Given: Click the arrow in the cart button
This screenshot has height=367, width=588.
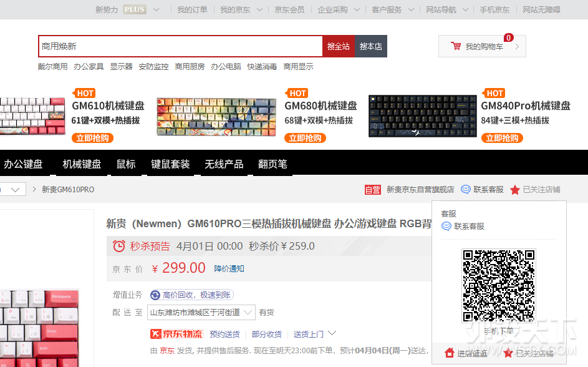Looking at the screenshot, I should click(x=517, y=47).
